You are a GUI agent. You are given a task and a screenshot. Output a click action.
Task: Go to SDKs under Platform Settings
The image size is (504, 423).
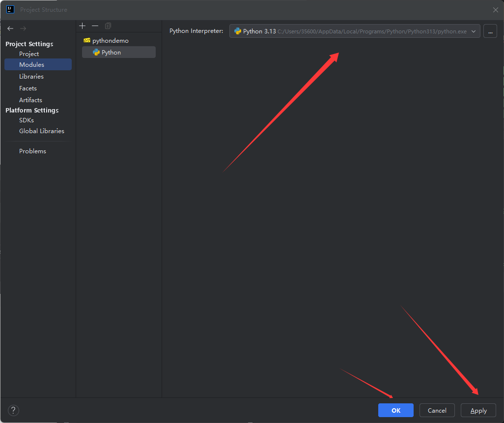coord(27,120)
